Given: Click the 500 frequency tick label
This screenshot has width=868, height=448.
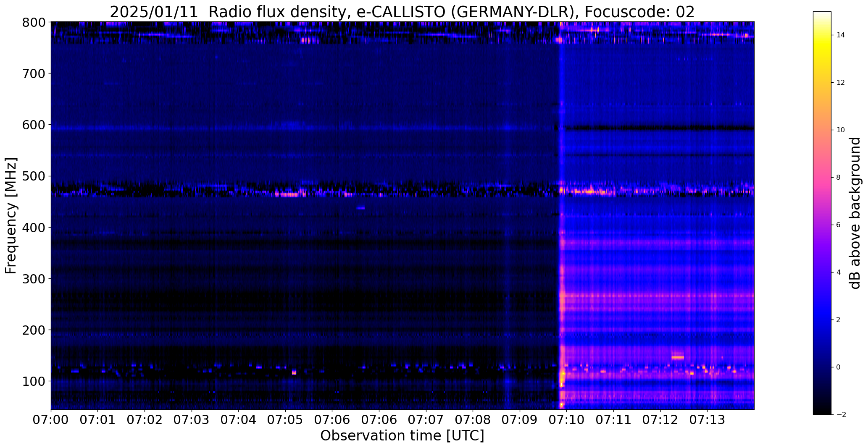Looking at the screenshot, I should (33, 176).
